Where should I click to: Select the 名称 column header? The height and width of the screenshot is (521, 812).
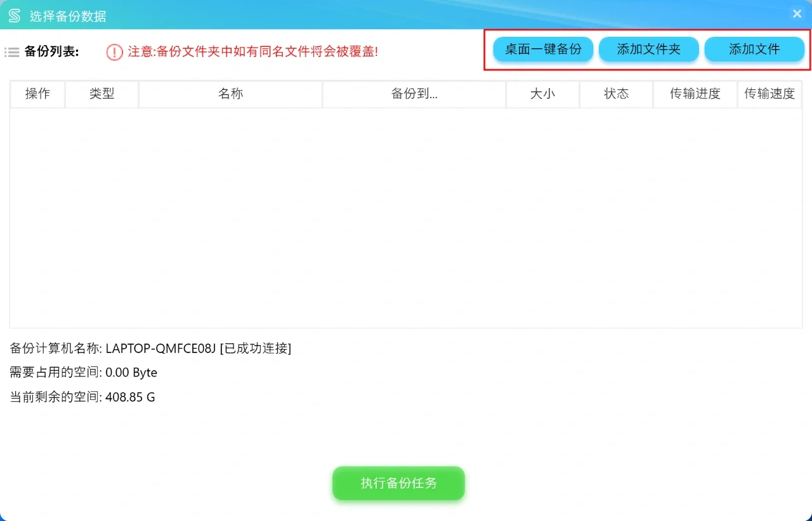click(230, 94)
